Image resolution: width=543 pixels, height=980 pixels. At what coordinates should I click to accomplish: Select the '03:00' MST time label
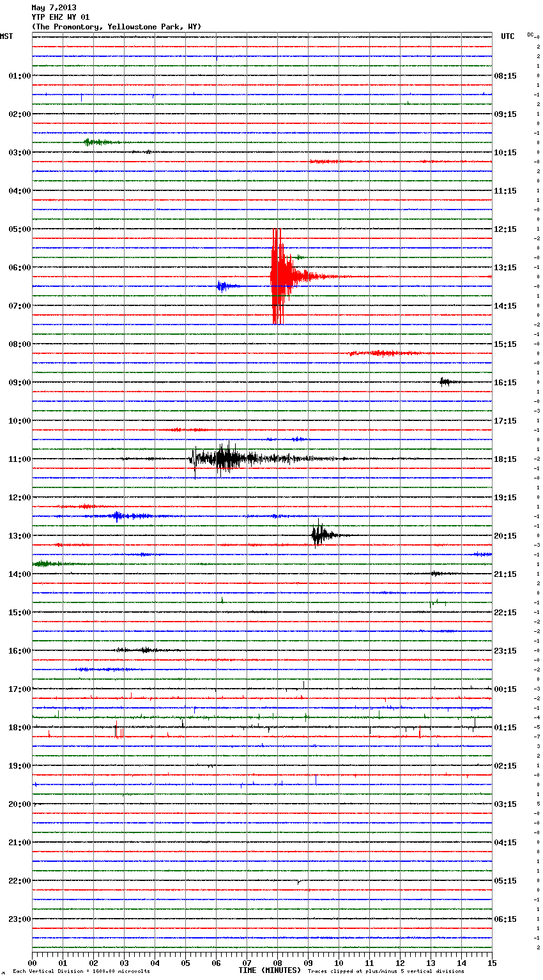(x=19, y=153)
